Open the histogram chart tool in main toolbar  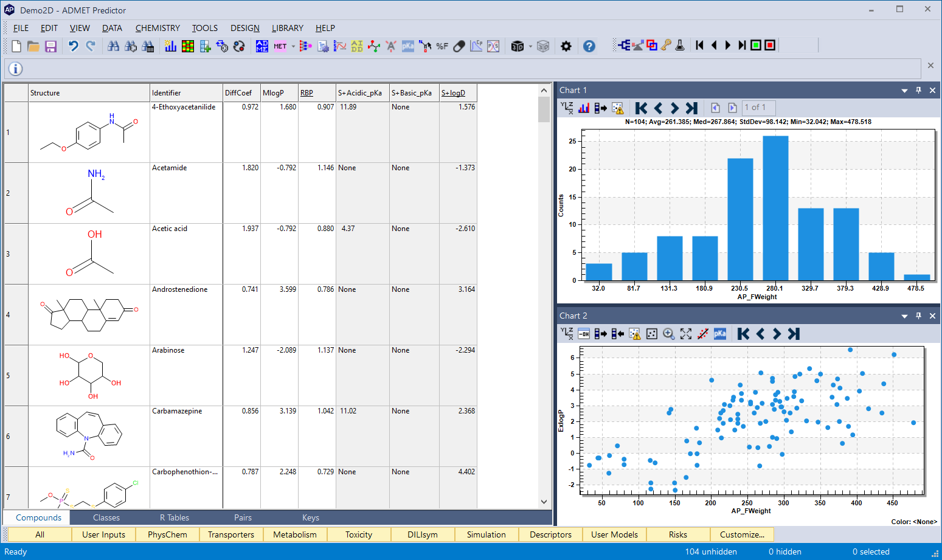click(x=171, y=46)
